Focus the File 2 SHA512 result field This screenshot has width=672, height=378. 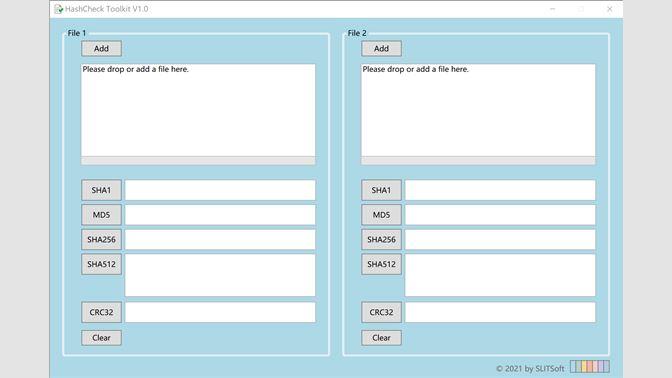(500, 275)
